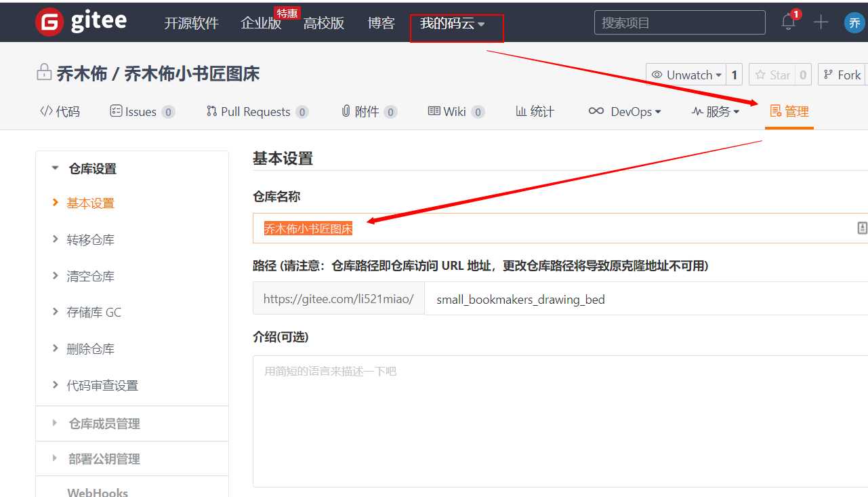
Task: Select 清空仓库 in the sidebar
Action: click(90, 277)
